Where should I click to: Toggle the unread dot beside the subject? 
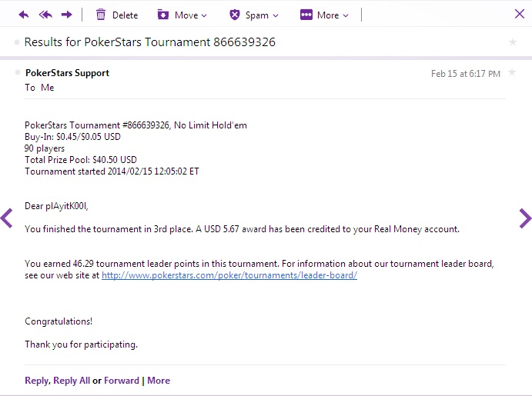click(x=17, y=42)
